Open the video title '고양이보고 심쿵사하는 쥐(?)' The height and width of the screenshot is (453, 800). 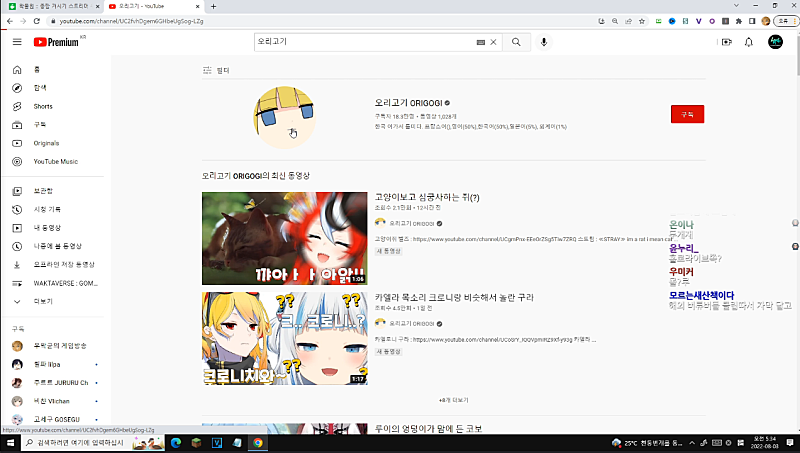click(427, 197)
